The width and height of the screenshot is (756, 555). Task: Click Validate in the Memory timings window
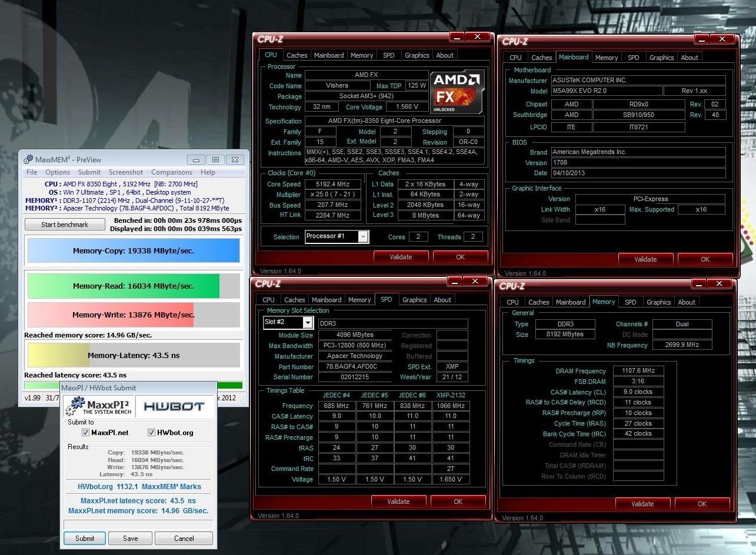(x=642, y=504)
